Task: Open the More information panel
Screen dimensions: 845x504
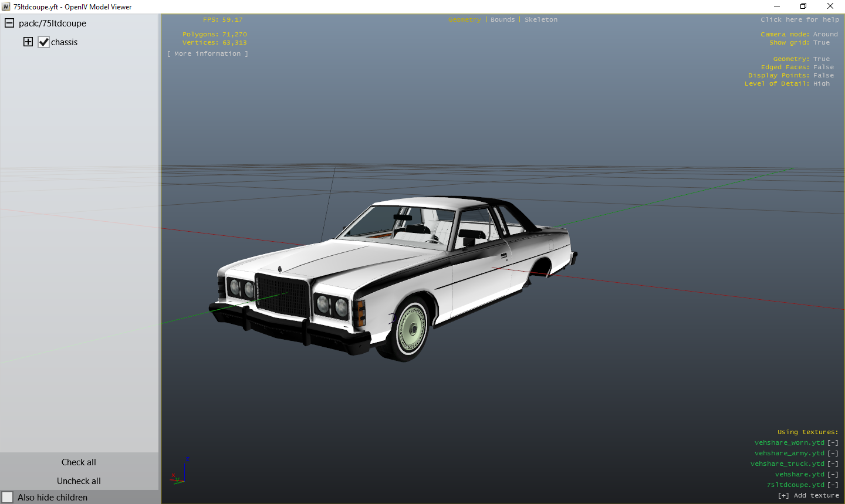Action: 207,53
